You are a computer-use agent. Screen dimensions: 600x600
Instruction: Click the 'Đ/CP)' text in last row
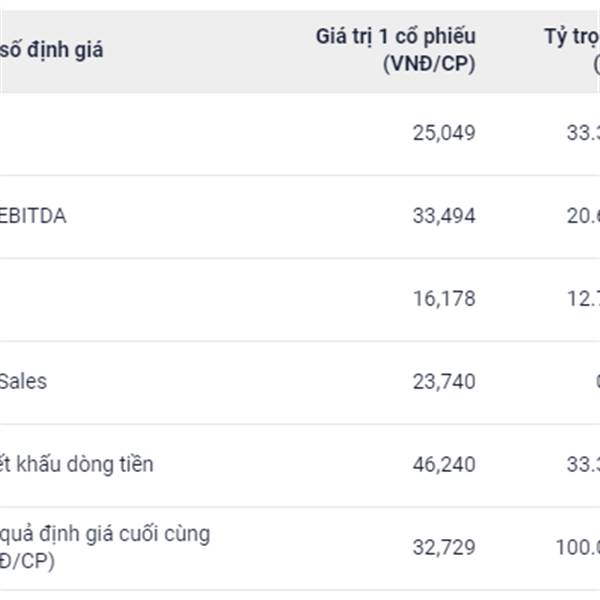pyautogui.click(x=27, y=561)
